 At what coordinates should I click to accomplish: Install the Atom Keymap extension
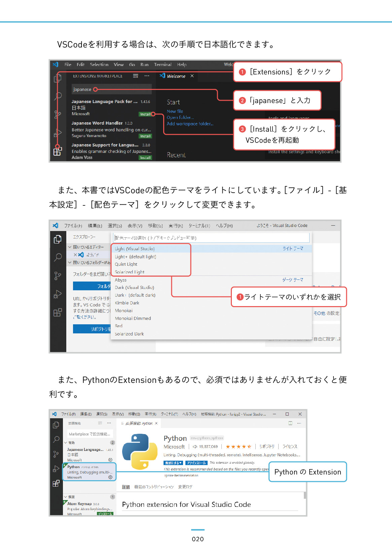click(105, 514)
